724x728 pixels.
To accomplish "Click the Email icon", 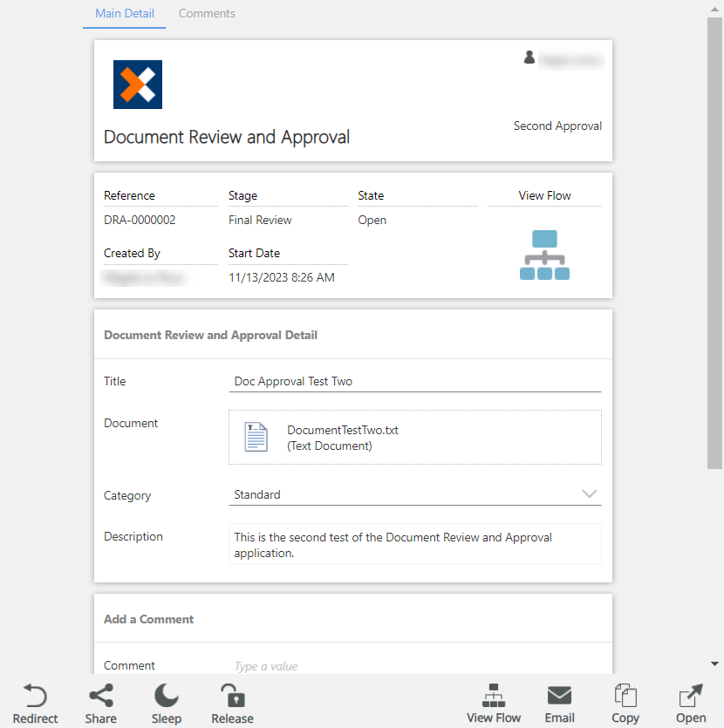I will [559, 695].
